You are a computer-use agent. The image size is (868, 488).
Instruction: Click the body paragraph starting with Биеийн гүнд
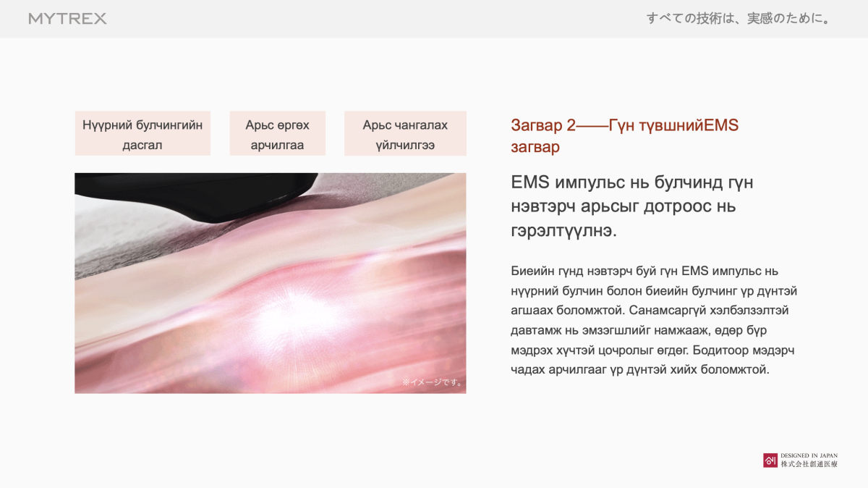pyautogui.click(x=653, y=320)
